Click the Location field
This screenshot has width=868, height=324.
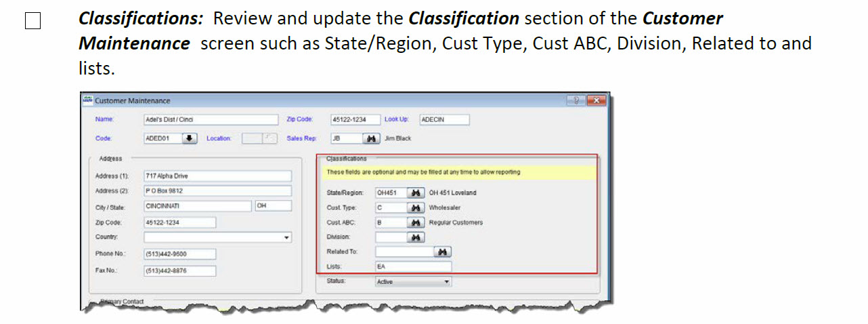252,138
